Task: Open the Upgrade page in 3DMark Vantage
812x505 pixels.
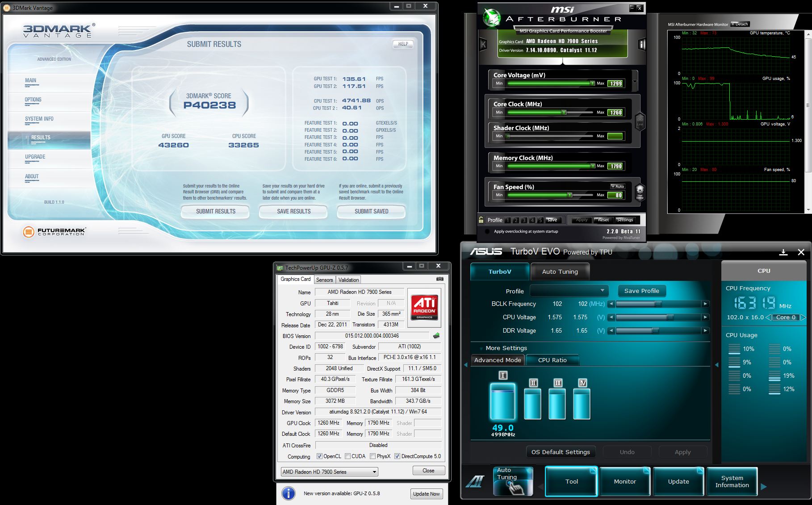Action: (35, 157)
